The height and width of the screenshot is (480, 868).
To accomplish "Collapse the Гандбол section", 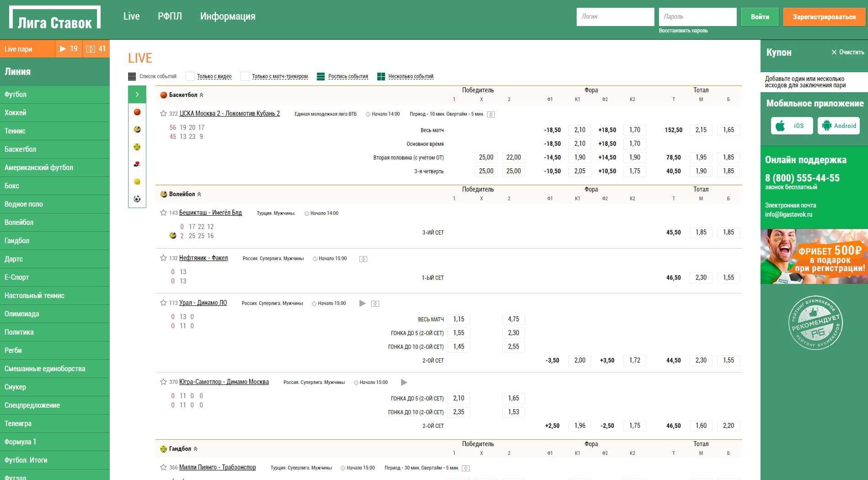I will 196,449.
